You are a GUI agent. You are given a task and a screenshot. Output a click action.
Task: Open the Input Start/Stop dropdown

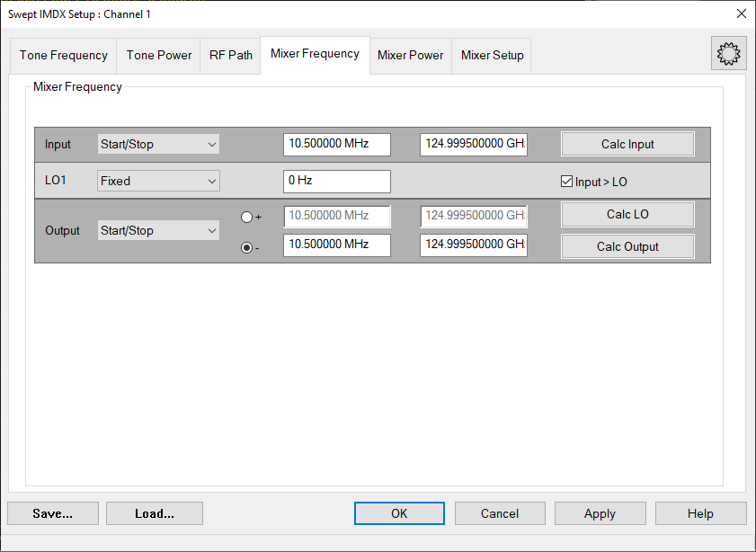[158, 144]
